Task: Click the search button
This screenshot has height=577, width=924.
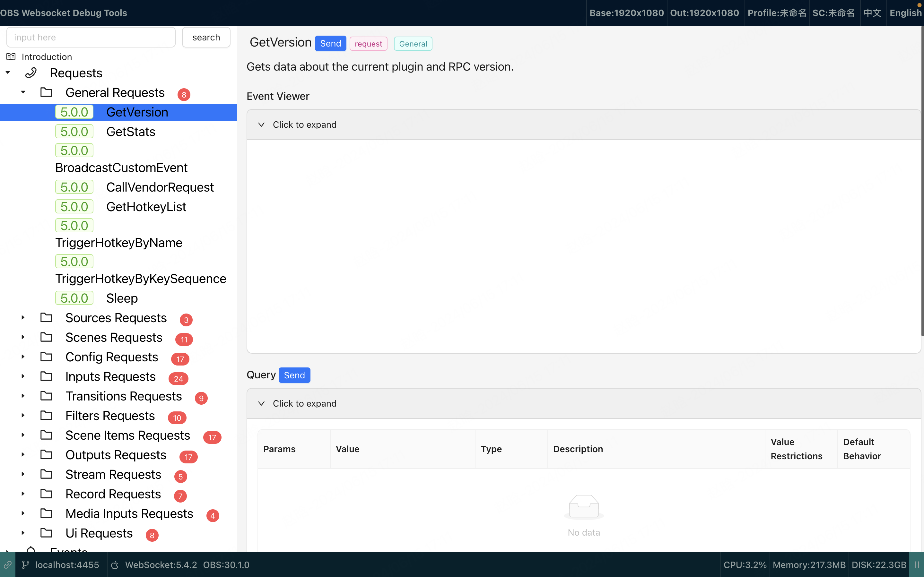Action: pyautogui.click(x=206, y=38)
